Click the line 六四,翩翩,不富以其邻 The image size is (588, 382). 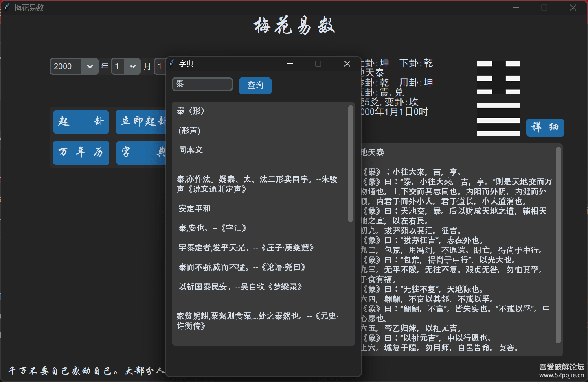tap(428, 299)
